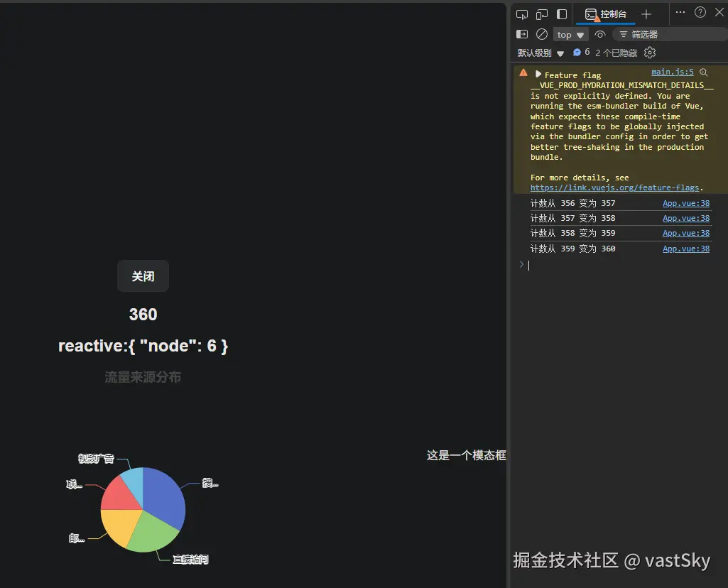Open App.vue:38 link for 356 变为 357
This screenshot has height=588, width=728.
pyautogui.click(x=686, y=203)
